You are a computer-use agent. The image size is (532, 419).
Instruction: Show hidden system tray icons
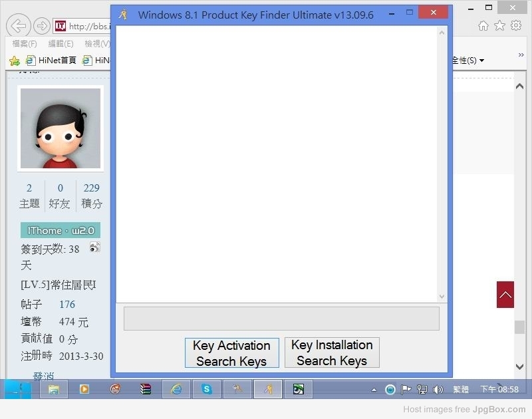pos(374,390)
